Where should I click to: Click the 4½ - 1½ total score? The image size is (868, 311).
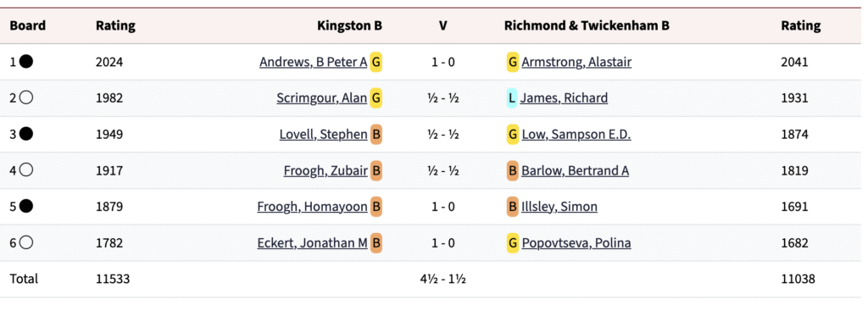[442, 279]
